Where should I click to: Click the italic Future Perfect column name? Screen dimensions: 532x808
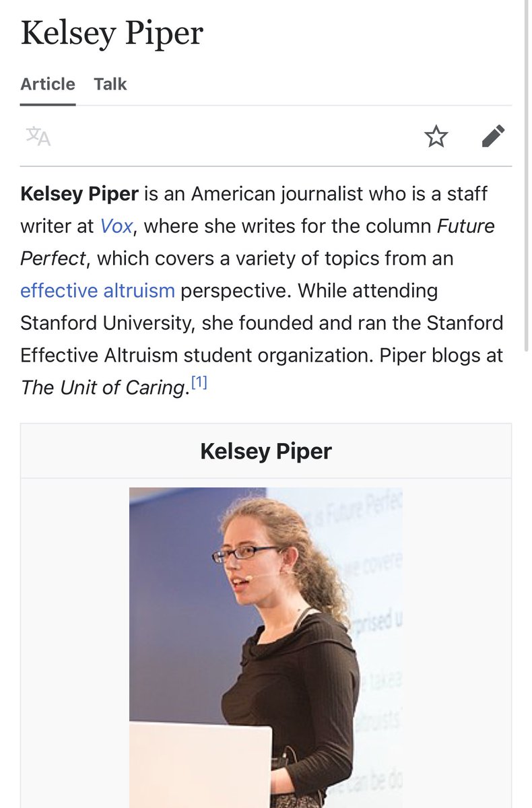pos(466,226)
